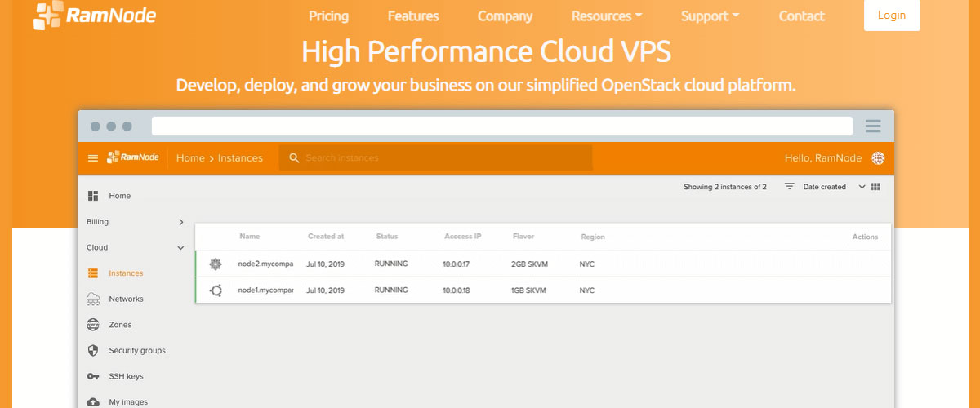The height and width of the screenshot is (408, 980).
Task: Open SSH keys in the sidebar
Action: (x=126, y=376)
